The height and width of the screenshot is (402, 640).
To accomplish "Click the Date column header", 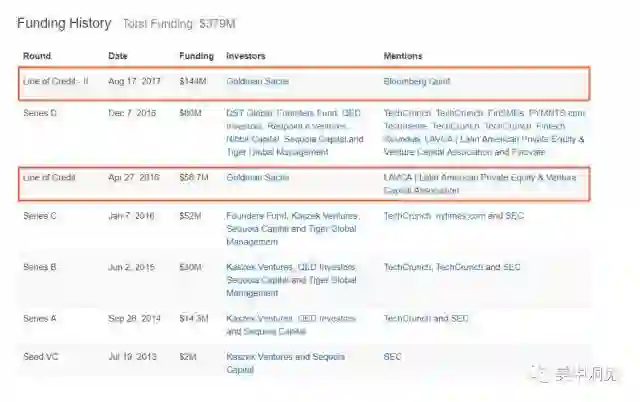I will (118, 55).
